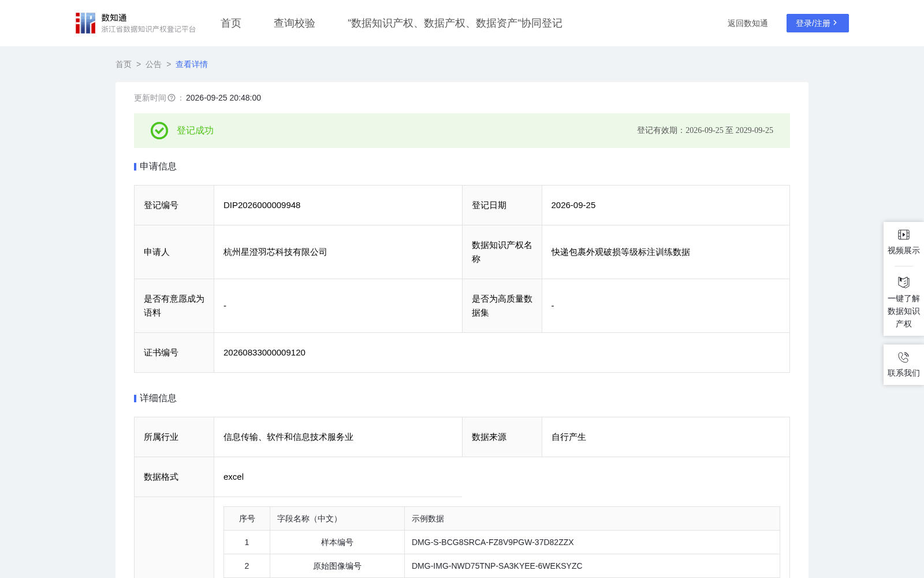Click 公告 in the breadcrumb
924x578 pixels.
pos(154,64)
